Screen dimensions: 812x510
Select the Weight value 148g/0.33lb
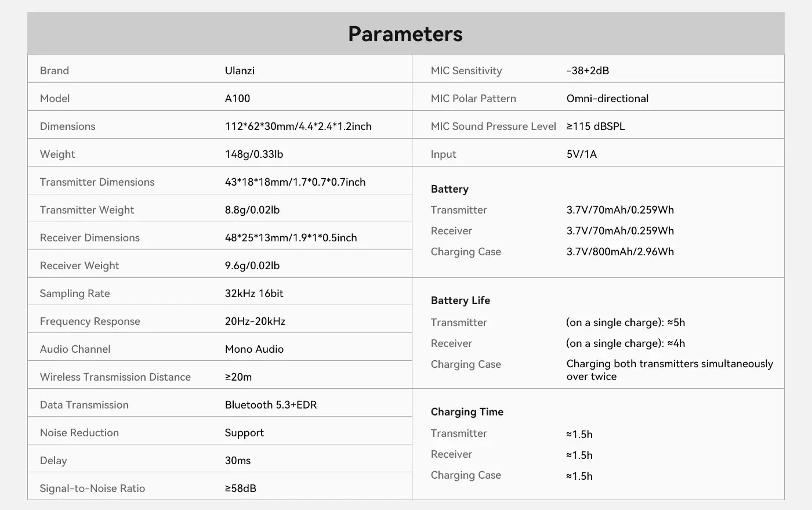253,154
